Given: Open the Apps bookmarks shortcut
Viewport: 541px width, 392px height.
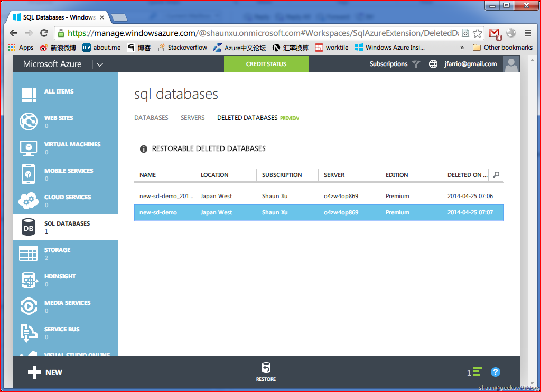Looking at the screenshot, I should [x=21, y=48].
